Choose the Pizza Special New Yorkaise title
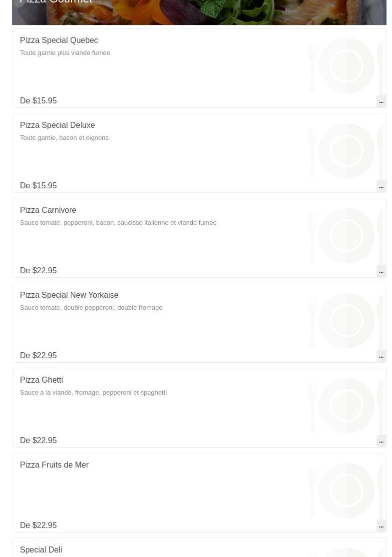Viewport: 392px width, 557px height. pos(69,295)
